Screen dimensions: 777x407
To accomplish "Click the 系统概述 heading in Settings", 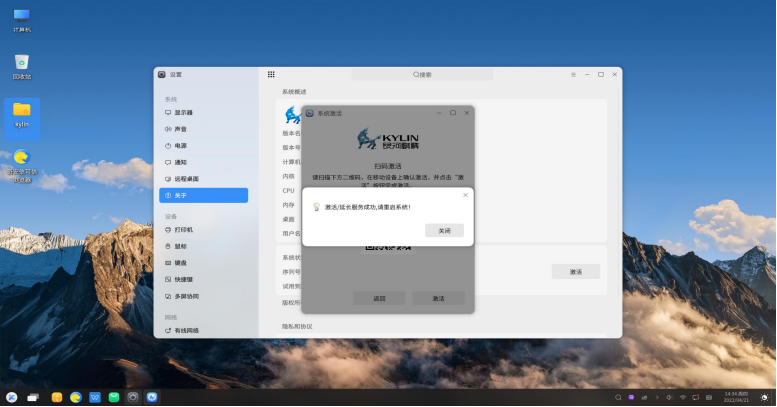I will click(x=294, y=92).
